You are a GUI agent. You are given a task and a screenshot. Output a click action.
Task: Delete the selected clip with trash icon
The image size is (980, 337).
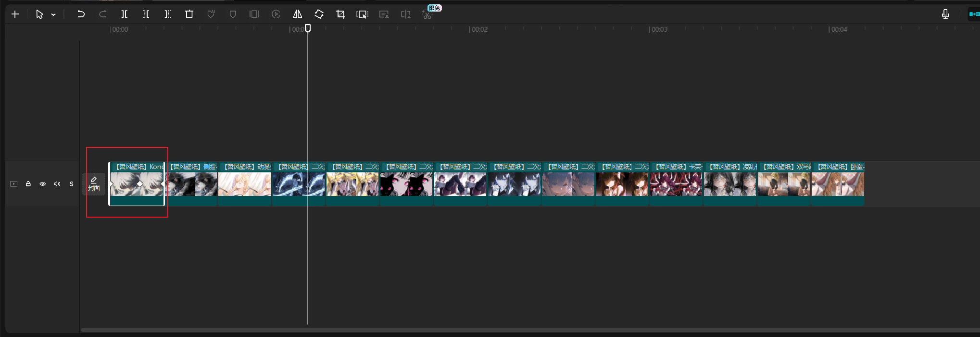189,14
